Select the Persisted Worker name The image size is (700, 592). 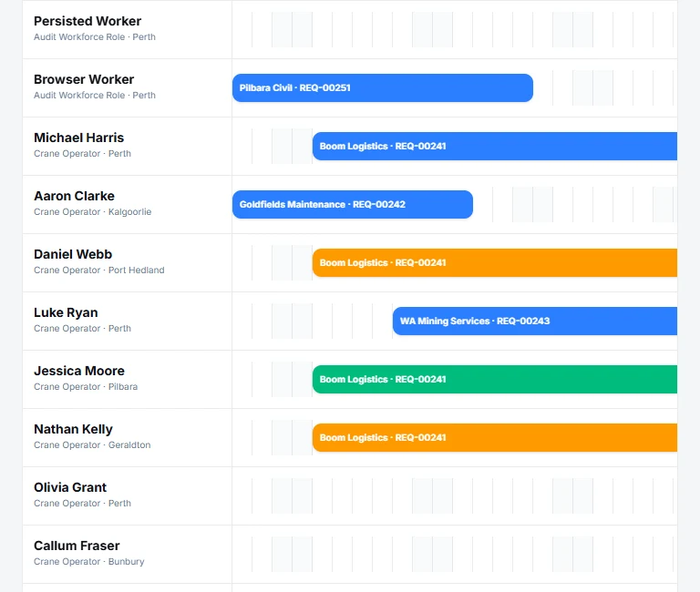click(x=87, y=21)
